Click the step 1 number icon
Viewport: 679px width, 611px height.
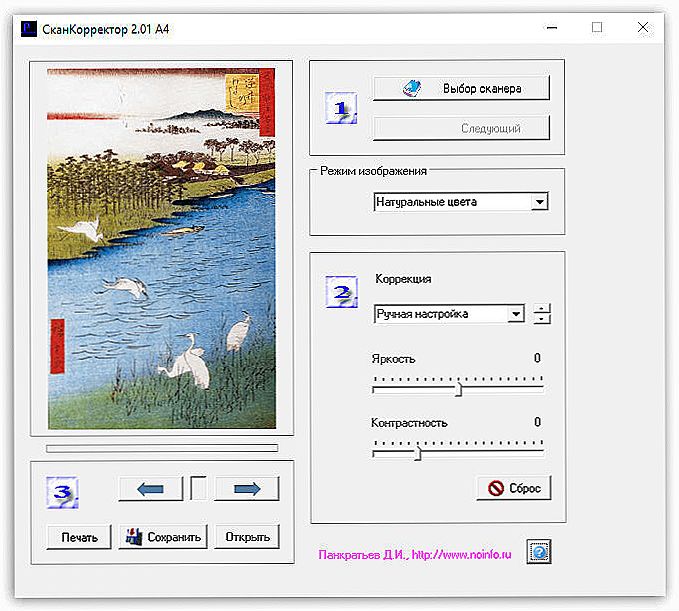(x=341, y=108)
